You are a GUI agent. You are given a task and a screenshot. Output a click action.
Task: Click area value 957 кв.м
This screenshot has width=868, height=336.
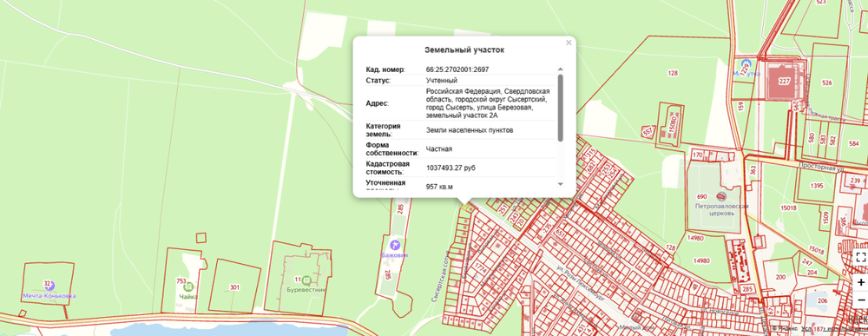coord(439,187)
